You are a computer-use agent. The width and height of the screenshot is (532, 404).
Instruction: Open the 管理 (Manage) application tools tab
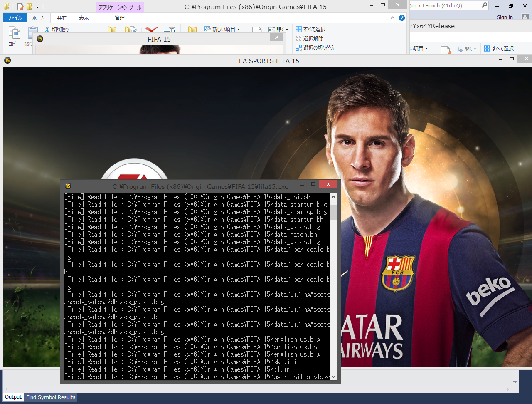click(120, 18)
